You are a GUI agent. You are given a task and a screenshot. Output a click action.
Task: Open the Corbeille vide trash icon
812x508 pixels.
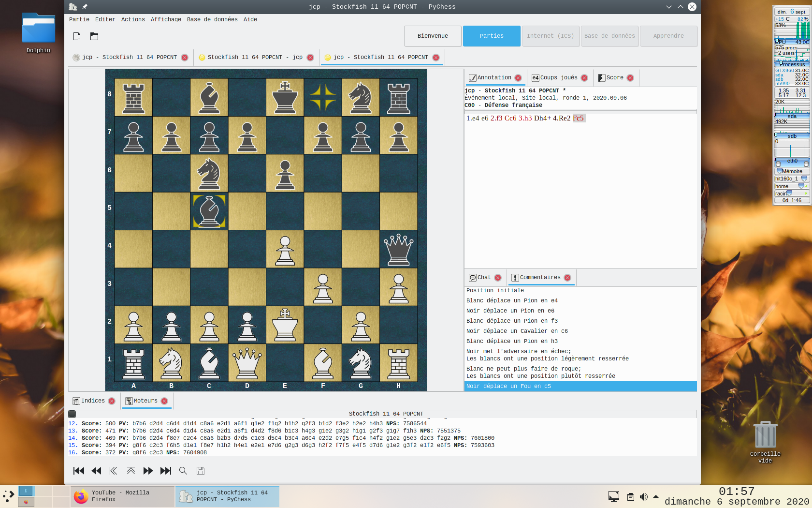[x=765, y=442]
